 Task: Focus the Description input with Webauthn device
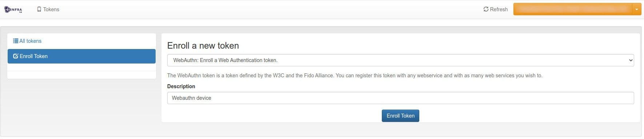tap(400, 98)
